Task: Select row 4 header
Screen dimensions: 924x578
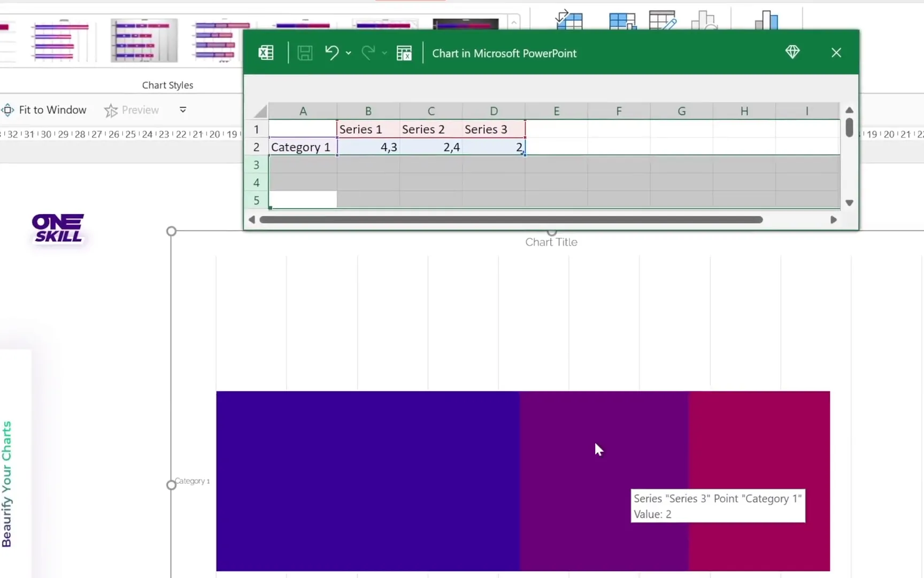Action: click(x=257, y=182)
